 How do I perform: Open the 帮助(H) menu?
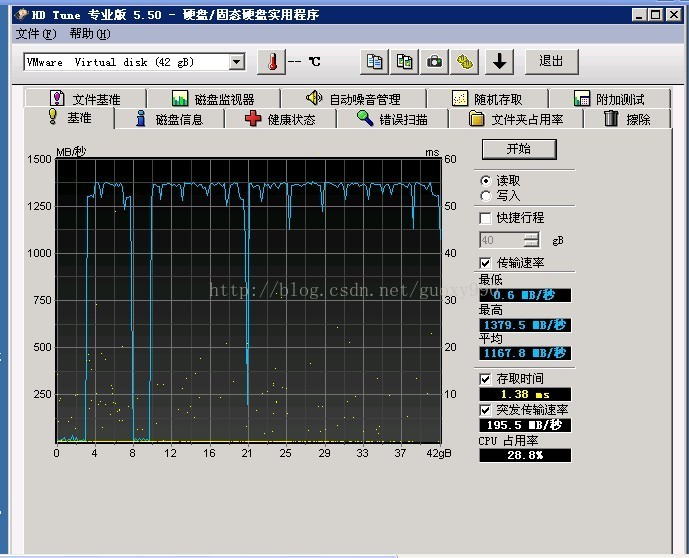point(90,34)
